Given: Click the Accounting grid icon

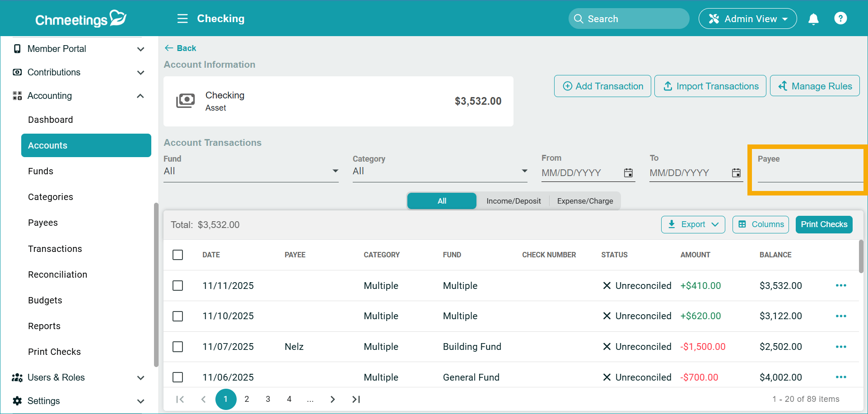Looking at the screenshot, I should (x=17, y=96).
